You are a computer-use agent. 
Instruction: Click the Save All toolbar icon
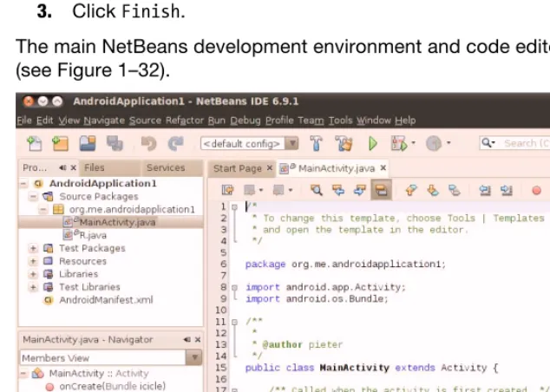point(115,143)
